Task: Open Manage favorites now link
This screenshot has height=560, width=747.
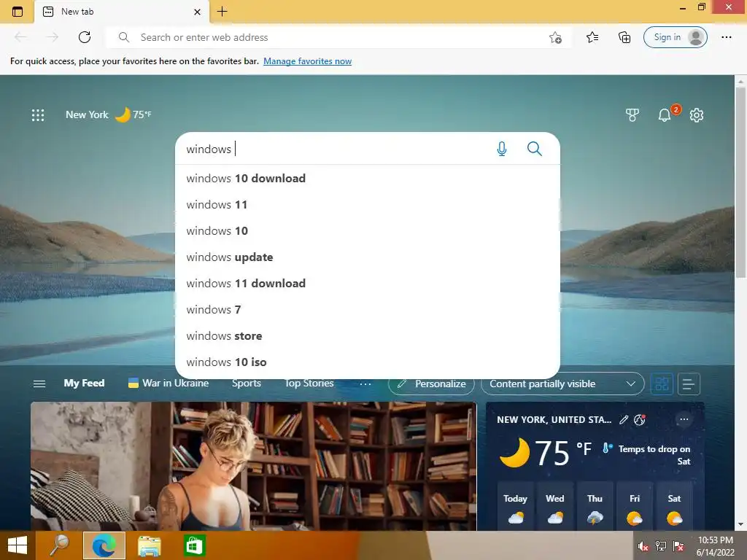Action: [307, 61]
